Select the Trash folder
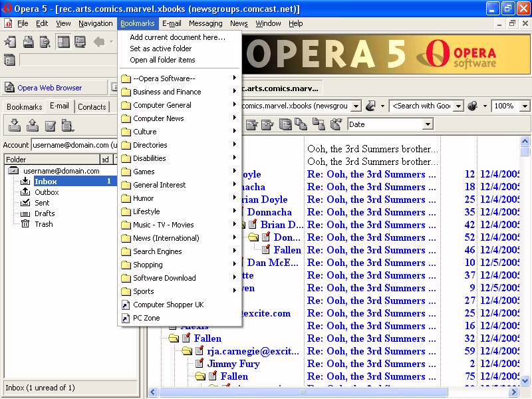Screen dimensions: 532x399 tap(44, 224)
